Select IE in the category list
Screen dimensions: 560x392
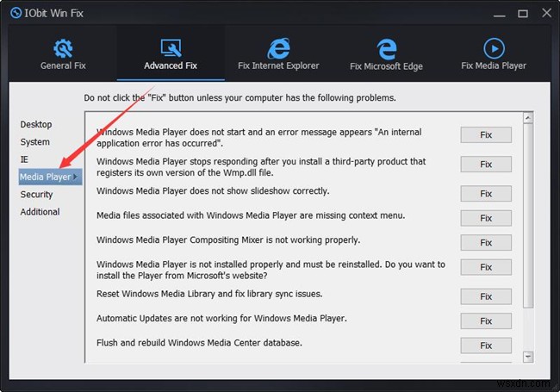pyautogui.click(x=24, y=159)
